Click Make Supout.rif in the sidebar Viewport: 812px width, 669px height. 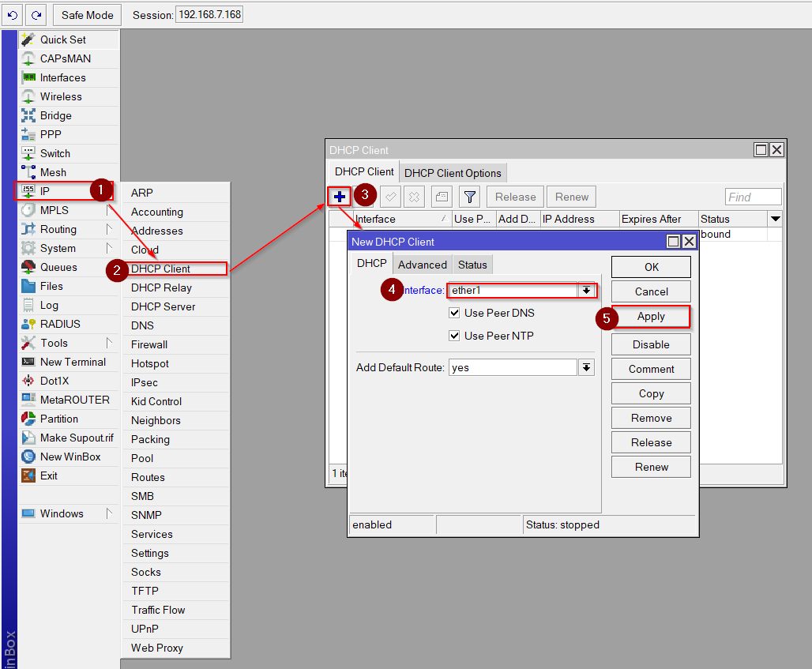click(x=69, y=438)
